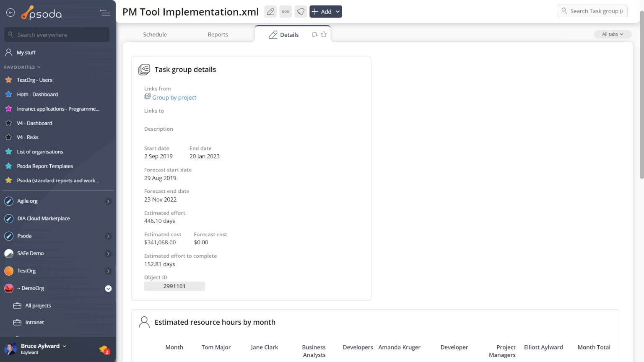Click the back arrow icon in sidebar

pos(10,13)
